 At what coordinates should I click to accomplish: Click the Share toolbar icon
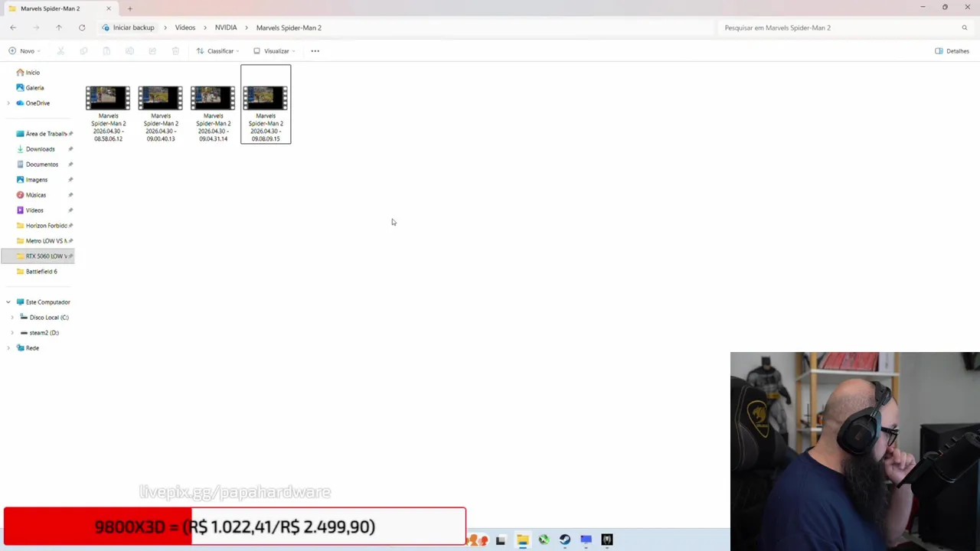(x=152, y=51)
